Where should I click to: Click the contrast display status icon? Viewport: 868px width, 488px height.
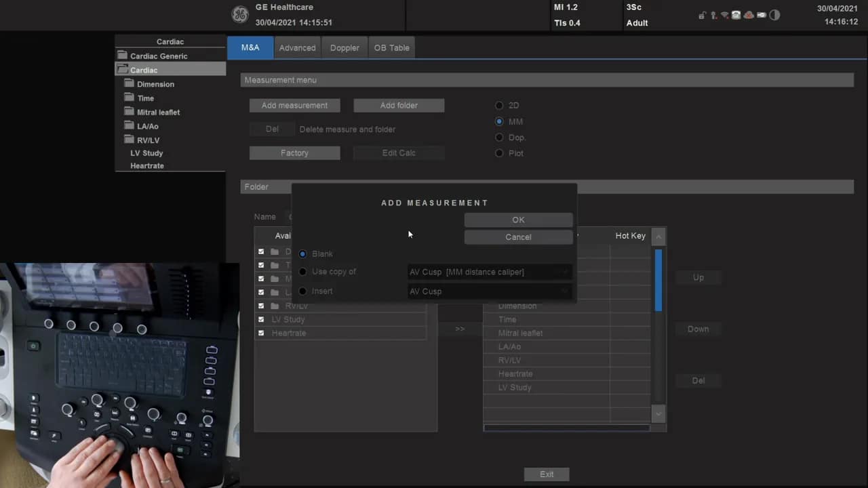pos(774,14)
